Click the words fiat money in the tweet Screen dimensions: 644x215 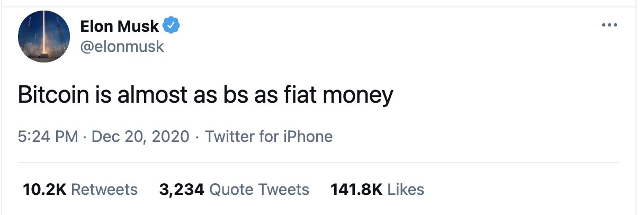(344, 95)
